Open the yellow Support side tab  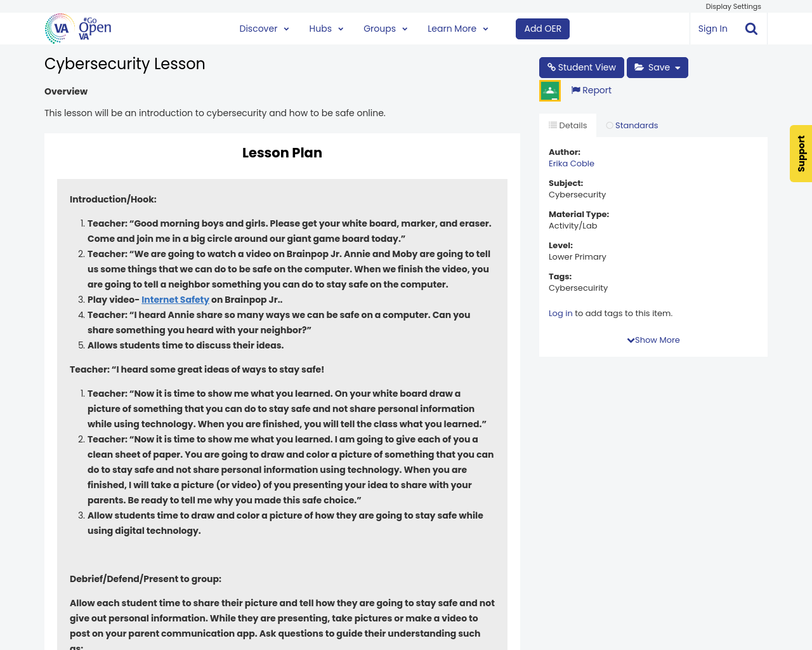click(801, 154)
